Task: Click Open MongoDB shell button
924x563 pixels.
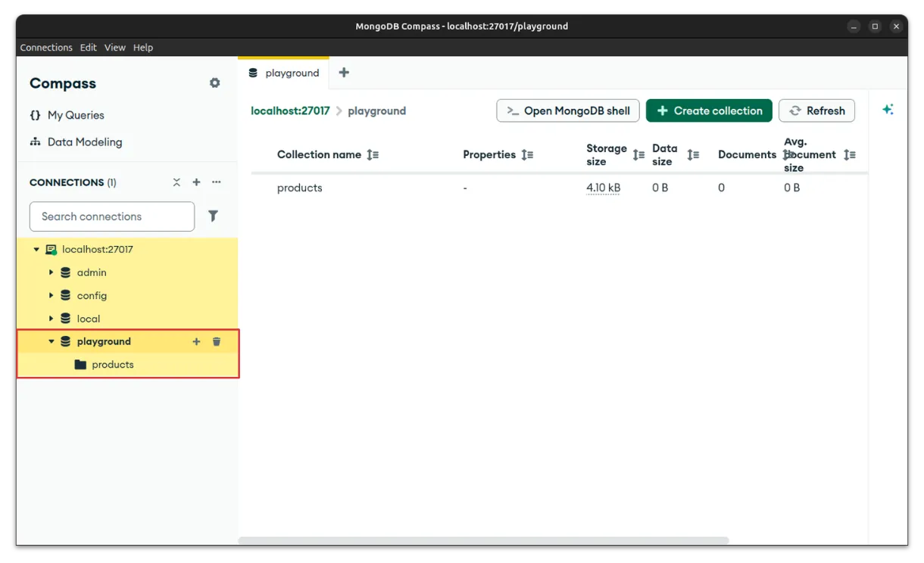Action: [568, 110]
